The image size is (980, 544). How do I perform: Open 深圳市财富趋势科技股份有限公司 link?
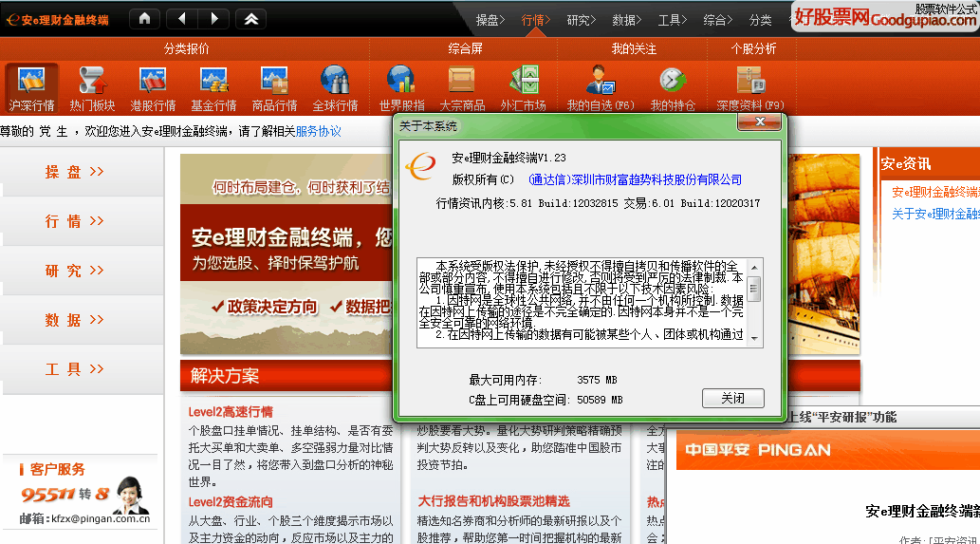click(x=635, y=180)
